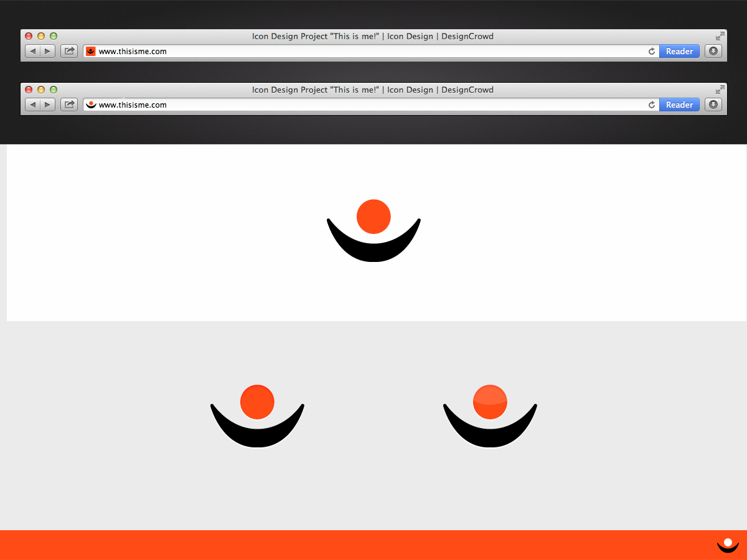Enter full screen in the top browser window

pyautogui.click(x=720, y=36)
